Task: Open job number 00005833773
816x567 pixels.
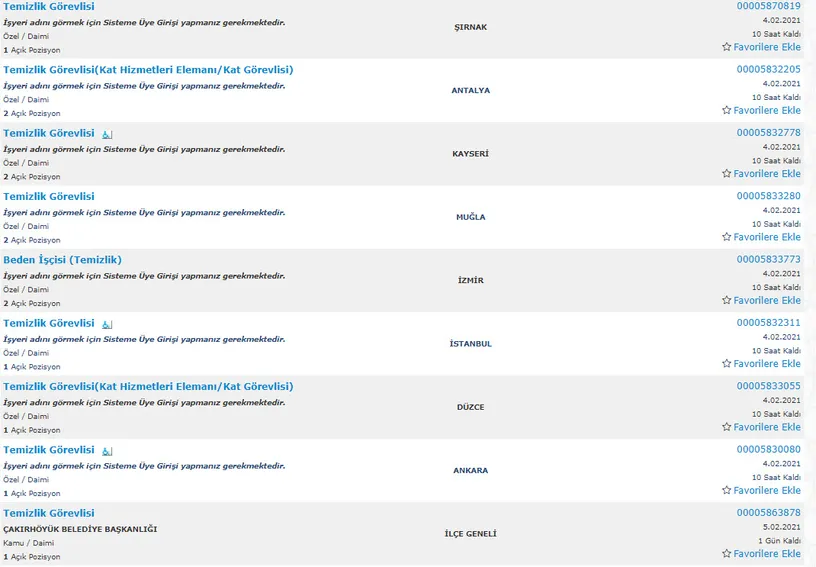Action: pos(768,260)
